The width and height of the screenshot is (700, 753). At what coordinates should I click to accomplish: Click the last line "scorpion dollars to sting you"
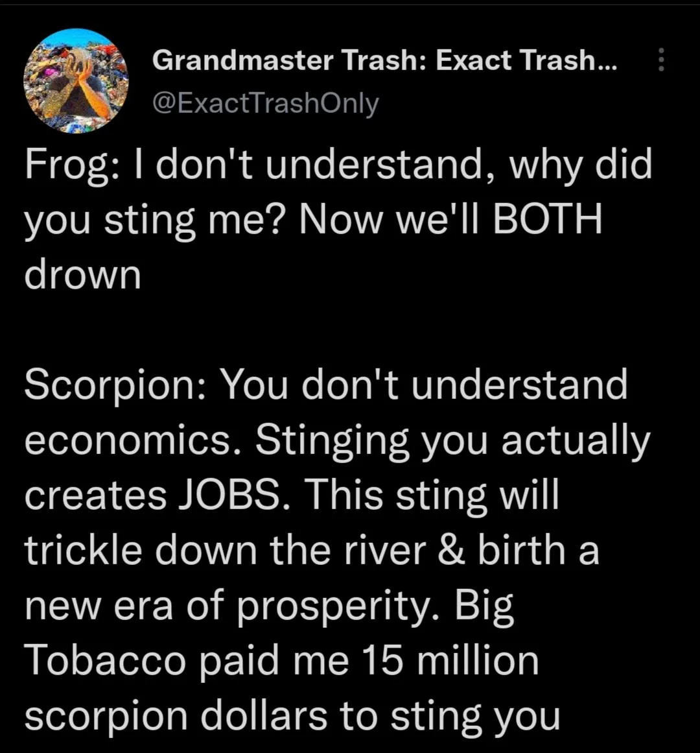[292, 717]
